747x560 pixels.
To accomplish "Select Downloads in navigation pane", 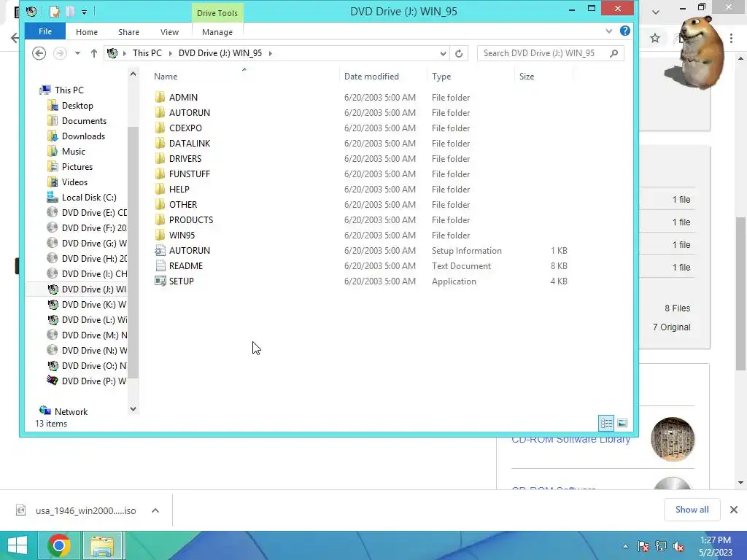I will (83, 136).
